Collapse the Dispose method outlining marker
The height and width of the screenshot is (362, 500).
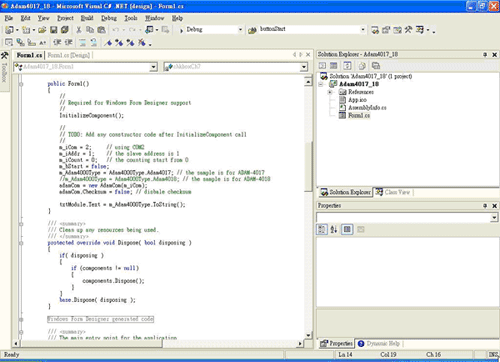21,243
